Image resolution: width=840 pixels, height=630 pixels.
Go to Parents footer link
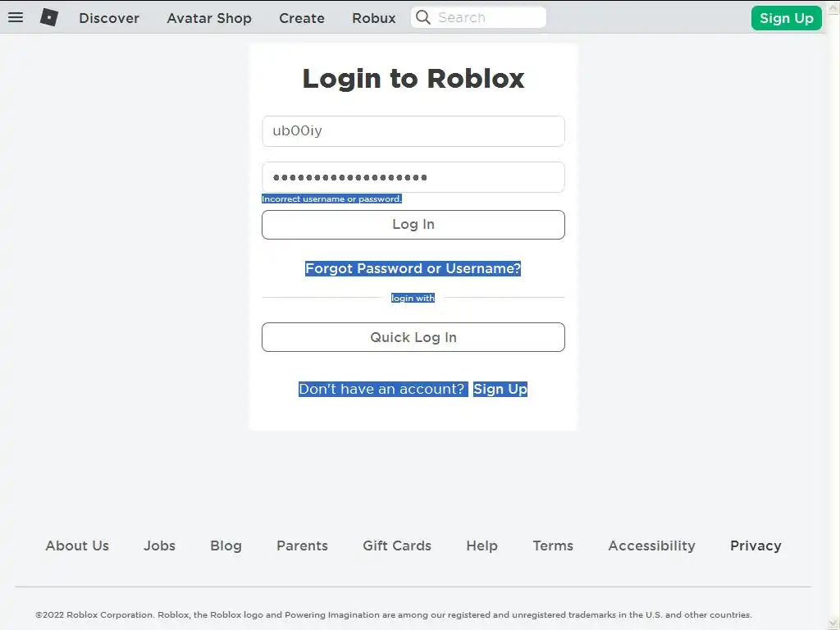tap(302, 546)
